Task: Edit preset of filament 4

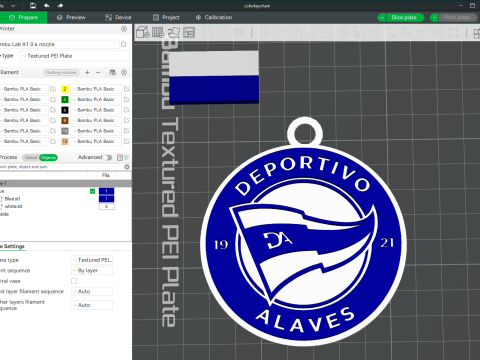Action: tap(126, 99)
